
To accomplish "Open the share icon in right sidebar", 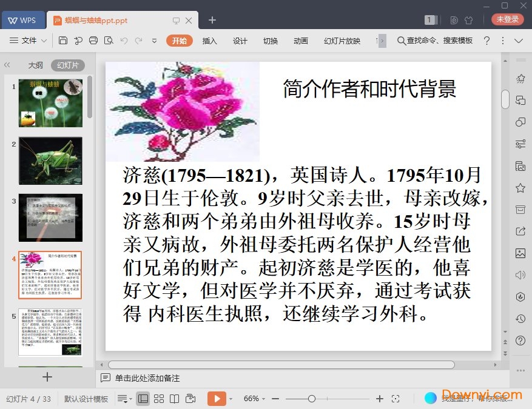I will click(520, 231).
